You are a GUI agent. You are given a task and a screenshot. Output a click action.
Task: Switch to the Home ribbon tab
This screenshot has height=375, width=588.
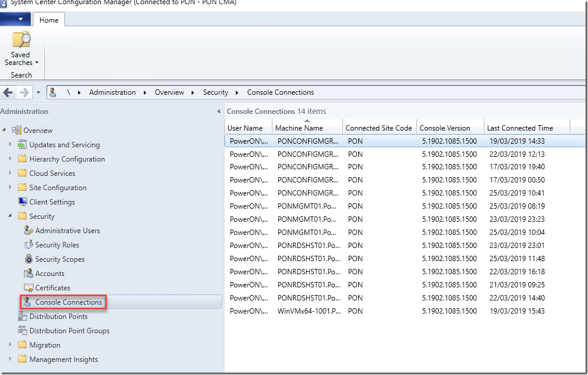pyautogui.click(x=49, y=20)
